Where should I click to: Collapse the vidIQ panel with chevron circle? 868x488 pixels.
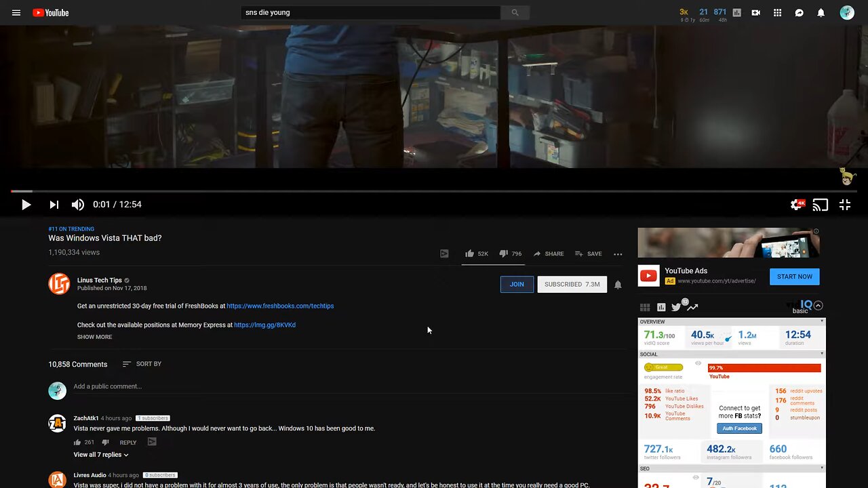[818, 306]
